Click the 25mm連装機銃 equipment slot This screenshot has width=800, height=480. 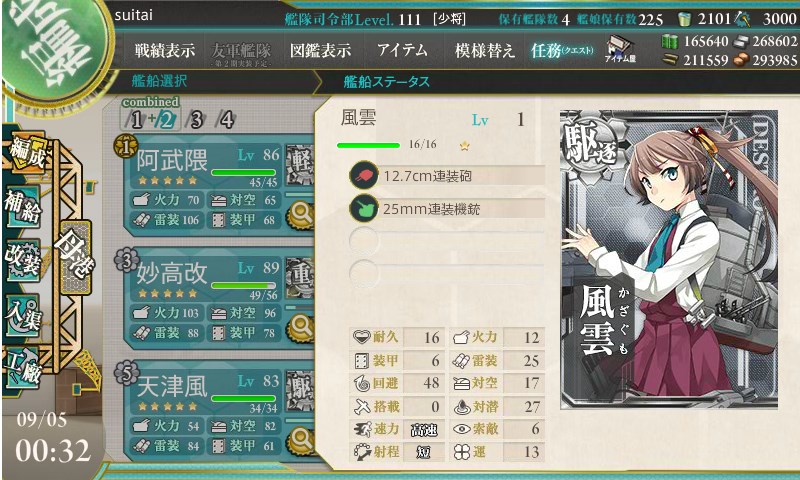click(447, 209)
